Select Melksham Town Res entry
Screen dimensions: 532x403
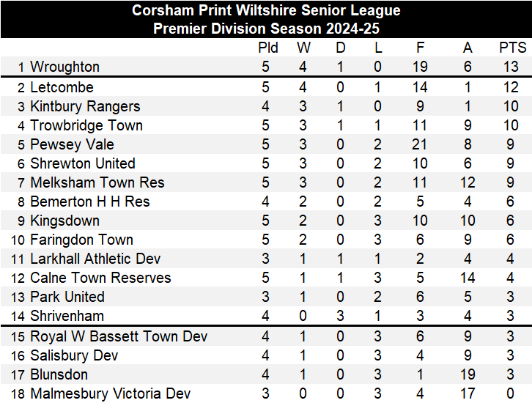point(97,182)
